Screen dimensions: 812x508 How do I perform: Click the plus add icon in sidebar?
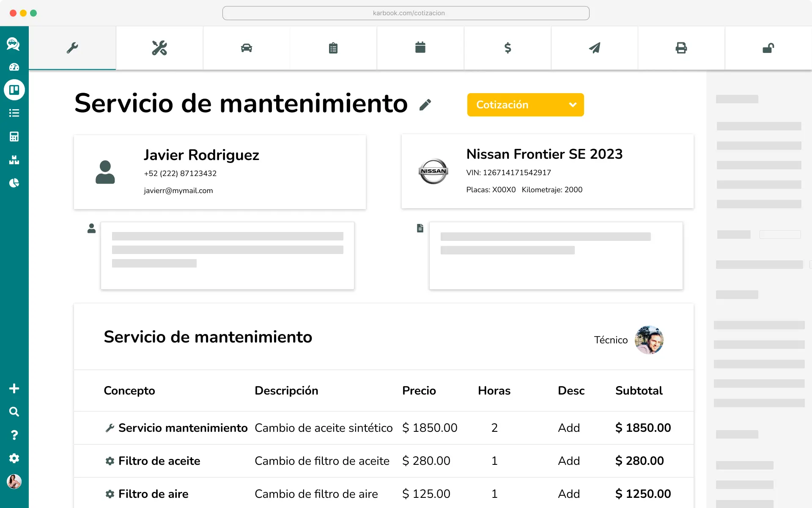(x=14, y=388)
